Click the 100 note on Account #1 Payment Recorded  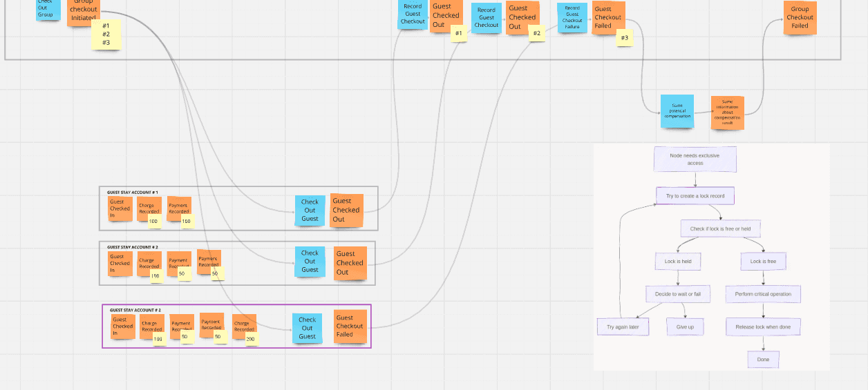click(187, 221)
